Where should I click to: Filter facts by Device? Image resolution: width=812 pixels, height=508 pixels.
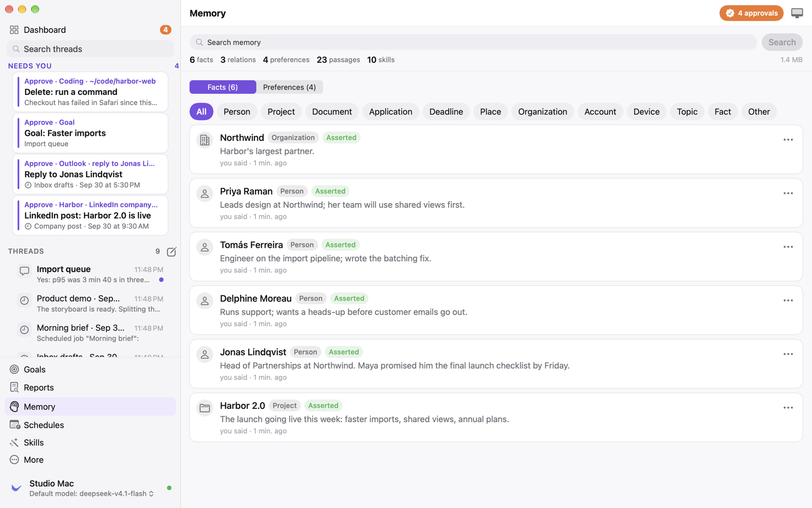point(647,112)
